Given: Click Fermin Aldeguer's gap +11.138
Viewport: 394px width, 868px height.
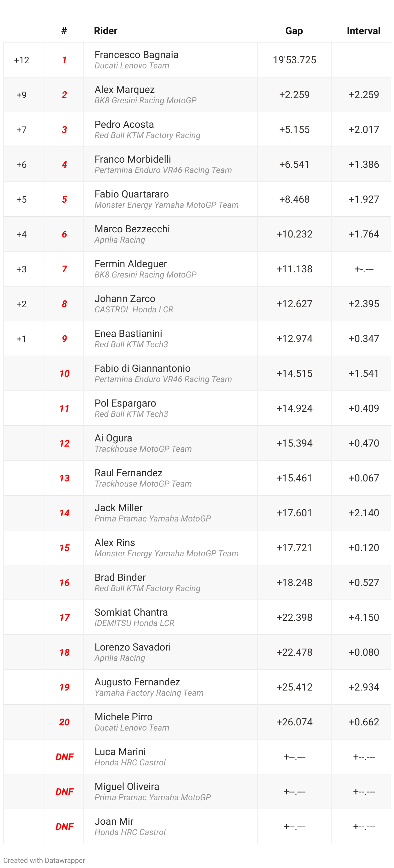Looking at the screenshot, I should tap(295, 269).
